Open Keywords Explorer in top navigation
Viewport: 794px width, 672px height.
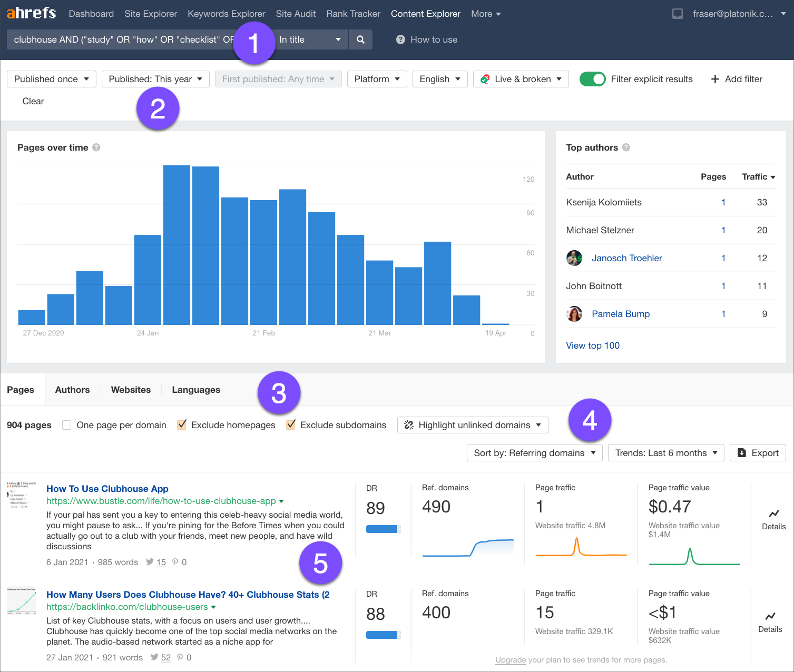tap(226, 14)
